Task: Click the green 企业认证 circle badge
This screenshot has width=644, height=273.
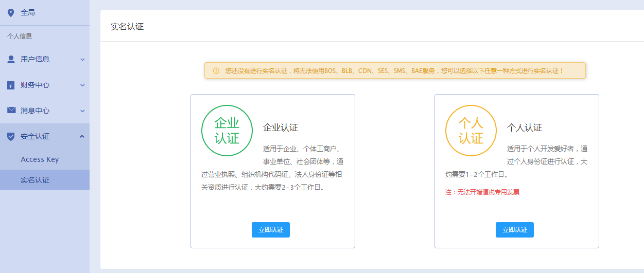Action: pyautogui.click(x=227, y=131)
